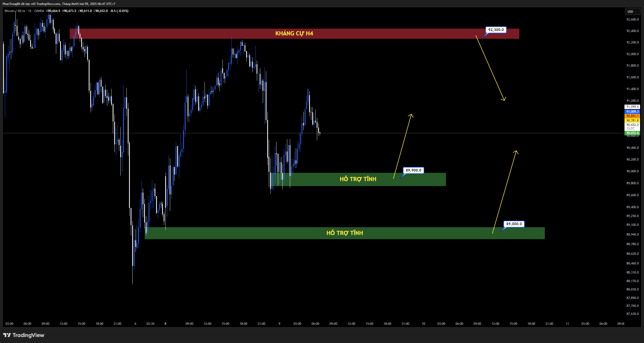Screen dimensions: 644x343
Task: Click the 89,900.0 price callout label
Action: pyautogui.click(x=413, y=170)
